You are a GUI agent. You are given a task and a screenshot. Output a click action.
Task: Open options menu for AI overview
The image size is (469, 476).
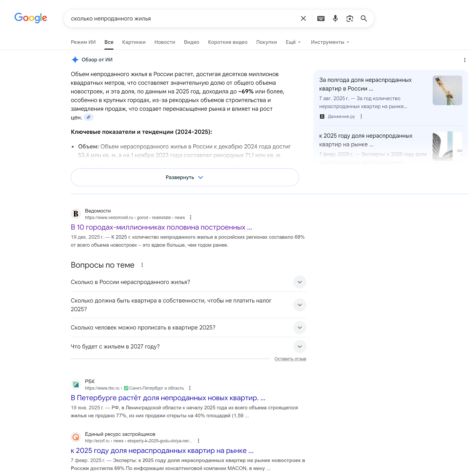click(464, 60)
